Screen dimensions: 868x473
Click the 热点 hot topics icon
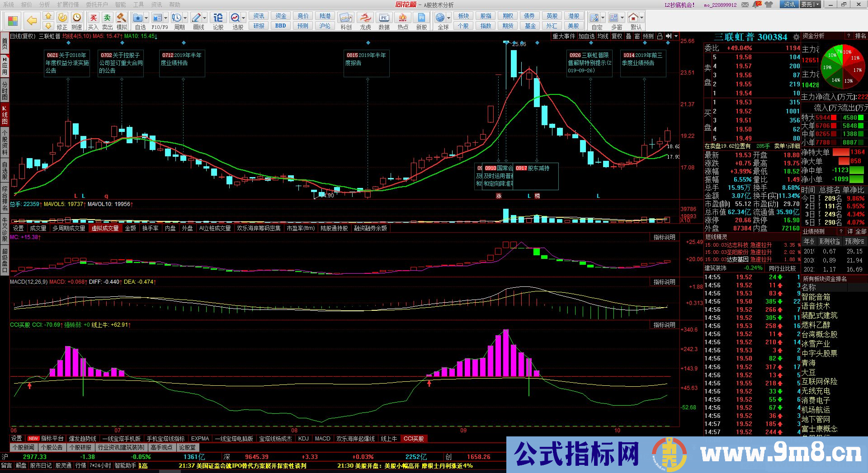tap(402, 17)
